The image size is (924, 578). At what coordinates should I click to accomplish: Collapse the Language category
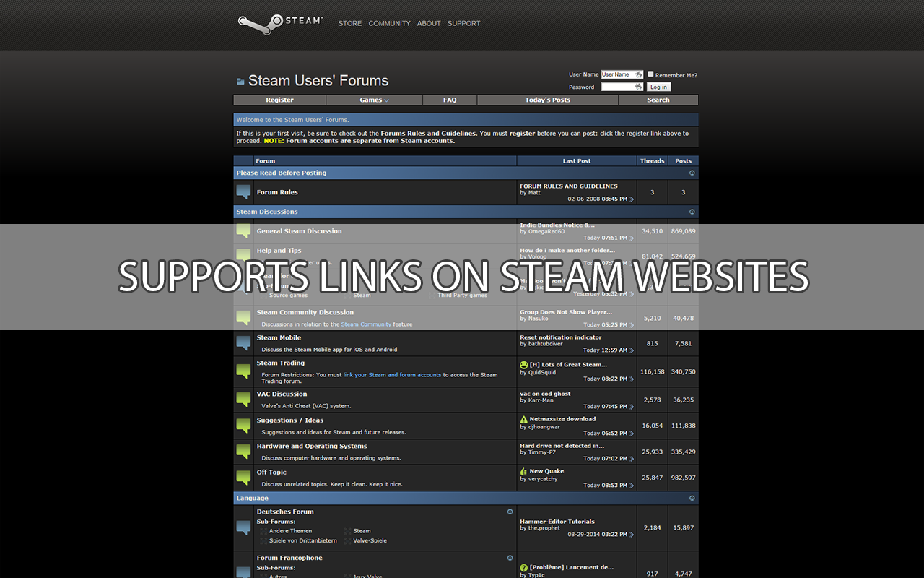692,498
